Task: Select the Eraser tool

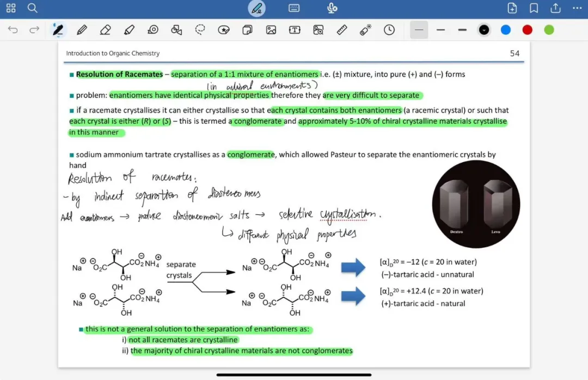Action: coord(106,29)
